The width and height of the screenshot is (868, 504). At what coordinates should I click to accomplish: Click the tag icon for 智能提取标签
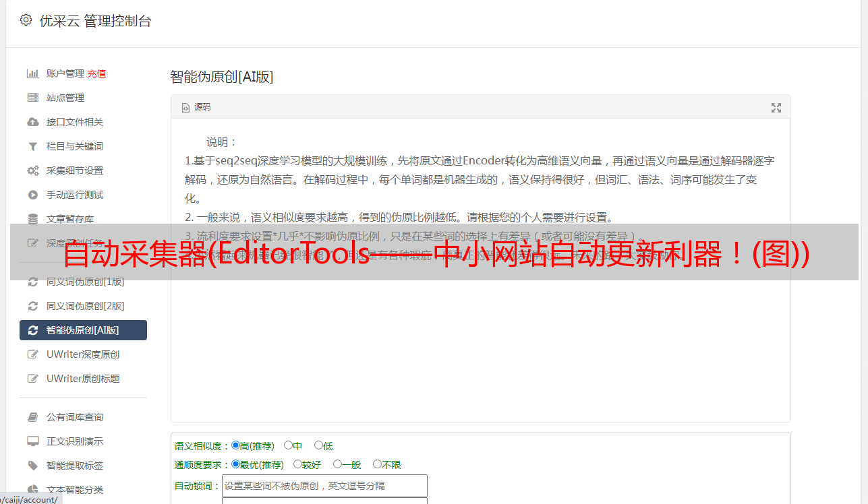coord(32,466)
